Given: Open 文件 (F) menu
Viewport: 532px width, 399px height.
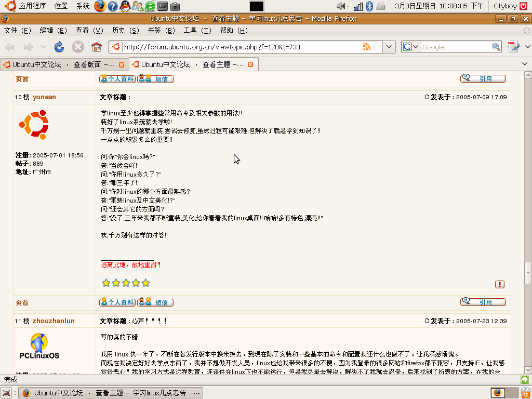Looking at the screenshot, I should pos(17,31).
